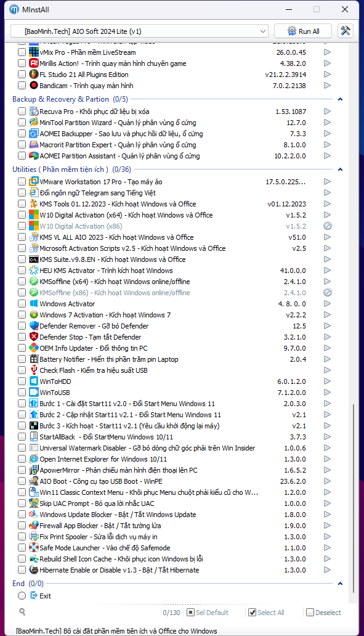Viewport: 364px width, 636px height.
Task: Select the ApowerMirror row text
Action: click(x=119, y=470)
